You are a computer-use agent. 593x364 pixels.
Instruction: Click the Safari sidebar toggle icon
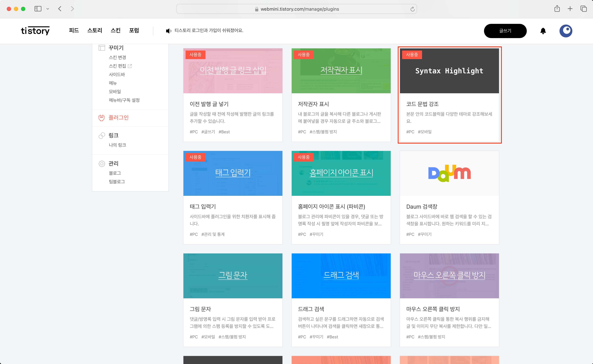38,9
